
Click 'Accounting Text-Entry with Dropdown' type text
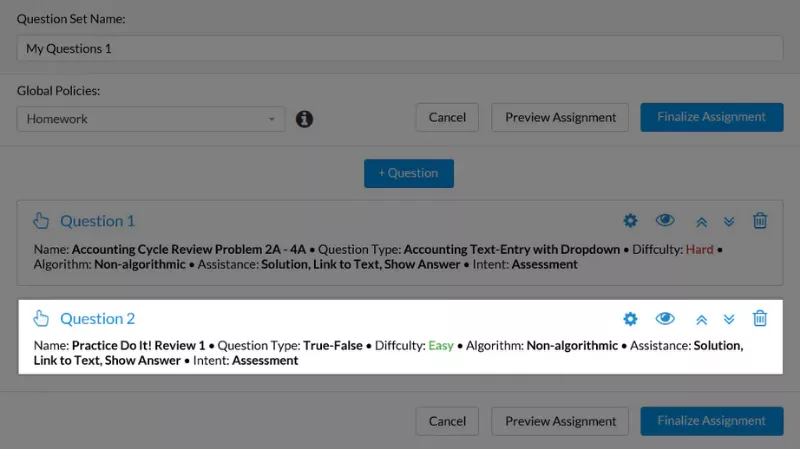coord(512,250)
